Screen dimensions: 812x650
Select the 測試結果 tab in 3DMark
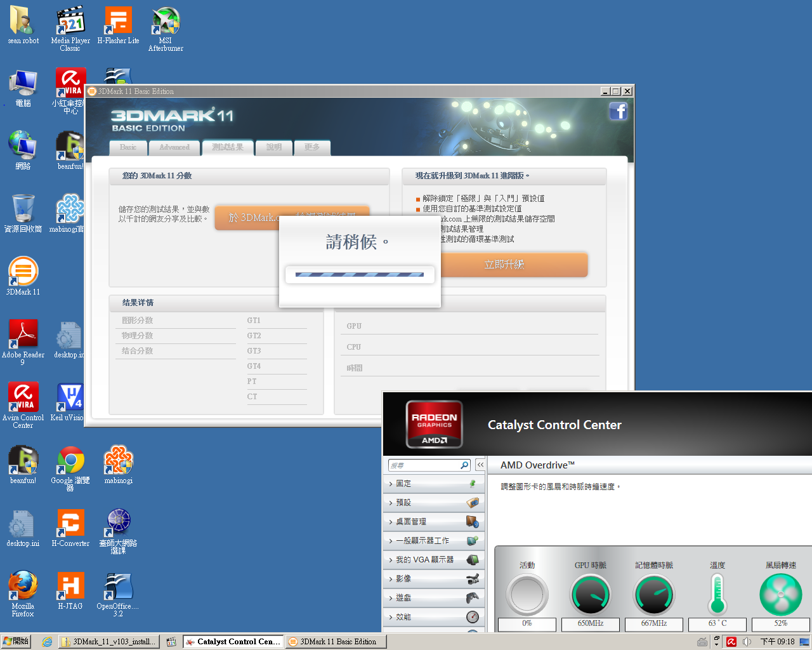click(x=228, y=147)
